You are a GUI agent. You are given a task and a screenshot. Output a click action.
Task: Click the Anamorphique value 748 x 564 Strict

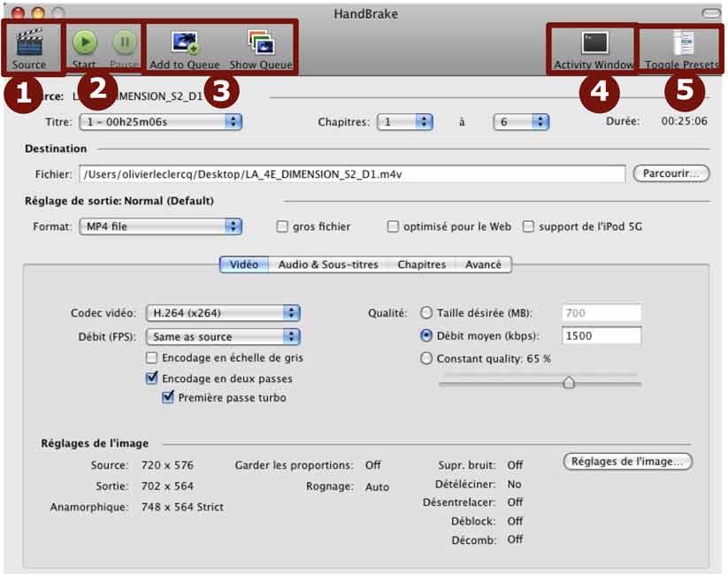(x=182, y=507)
